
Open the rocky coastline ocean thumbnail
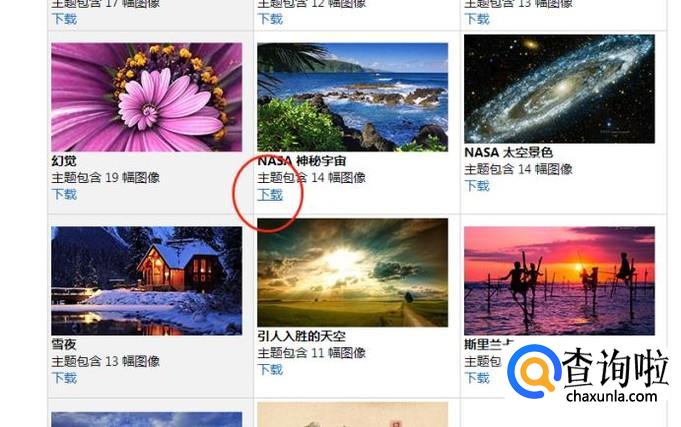[x=353, y=97]
